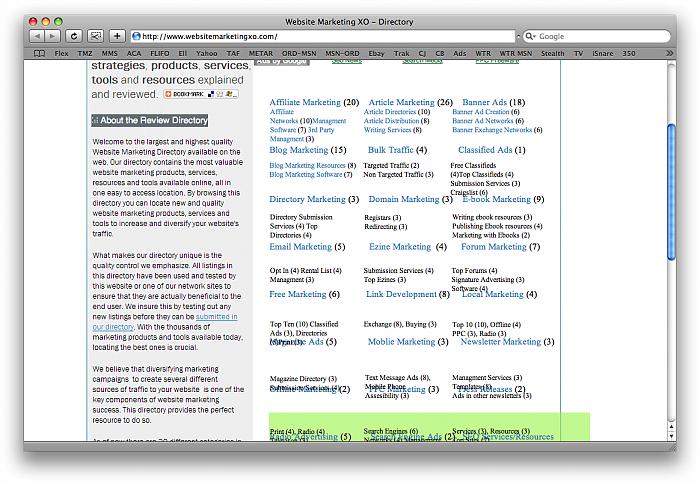The height and width of the screenshot is (484, 700).
Task: Open the Google search magnifier dropdown
Action: 530,36
